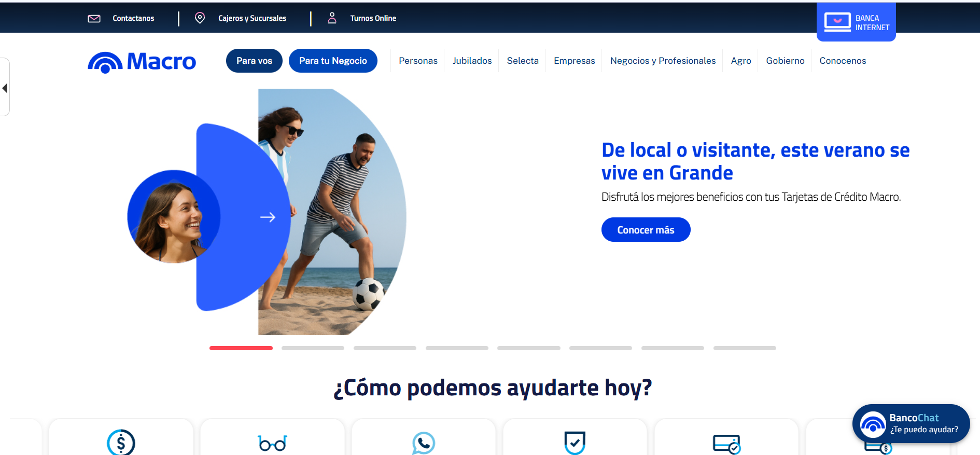Go to the fifth carousel slide indicator
This screenshot has height=455, width=980.
coord(529,348)
